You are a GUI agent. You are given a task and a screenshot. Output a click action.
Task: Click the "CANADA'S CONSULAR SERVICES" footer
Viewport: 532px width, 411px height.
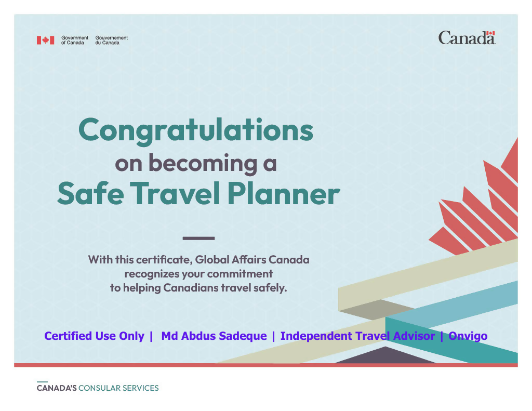[98, 388]
